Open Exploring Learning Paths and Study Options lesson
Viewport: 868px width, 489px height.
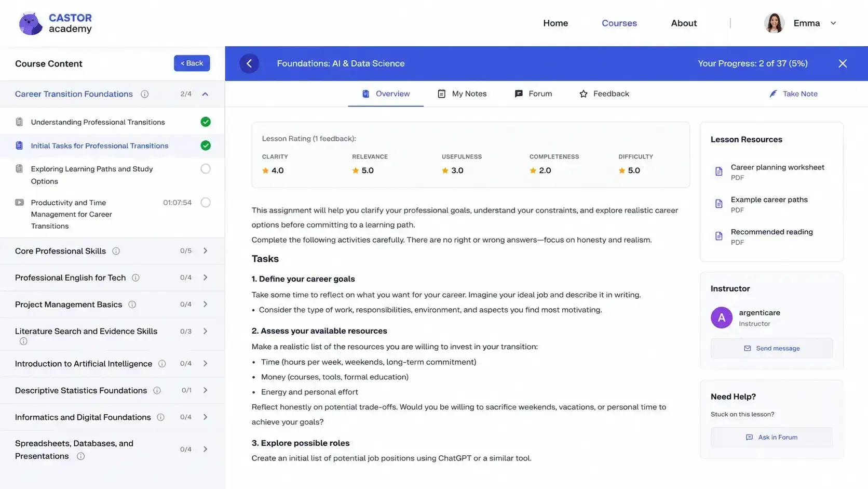click(x=92, y=175)
